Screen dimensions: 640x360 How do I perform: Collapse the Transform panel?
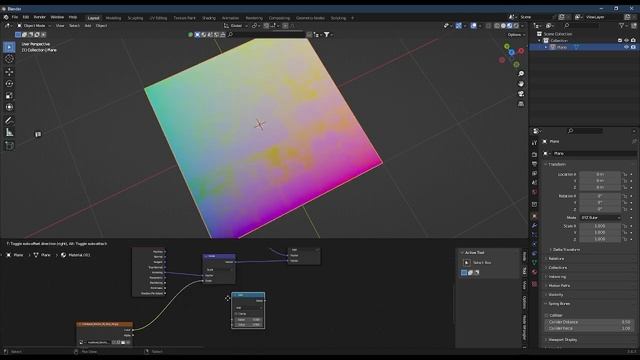pos(557,164)
